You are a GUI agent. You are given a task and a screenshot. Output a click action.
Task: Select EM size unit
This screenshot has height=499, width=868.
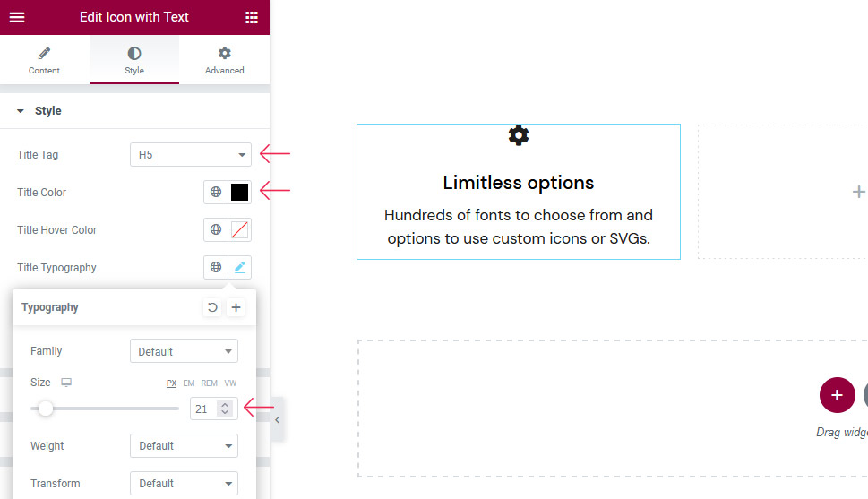pyautogui.click(x=189, y=383)
